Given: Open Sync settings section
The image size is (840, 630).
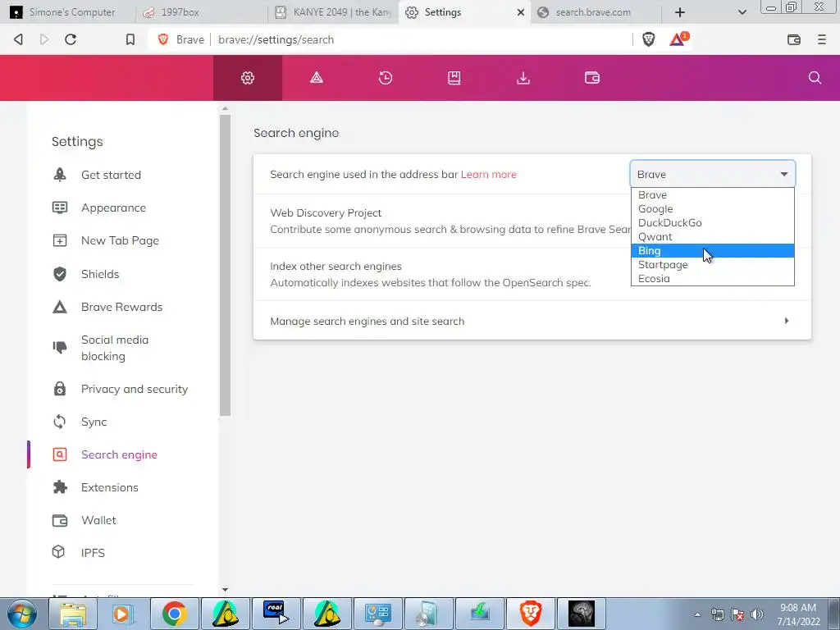Looking at the screenshot, I should point(94,422).
